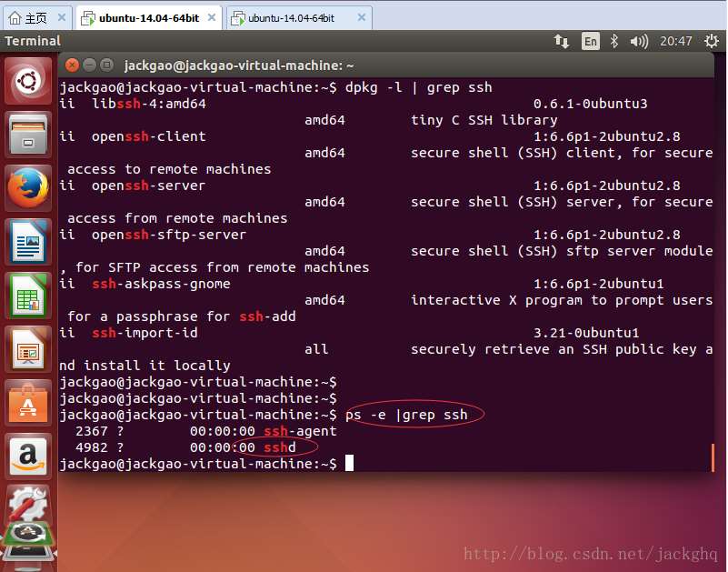Click the 'libssh-4:amd64' package entry
The height and width of the screenshot is (572, 728).
tap(148, 104)
